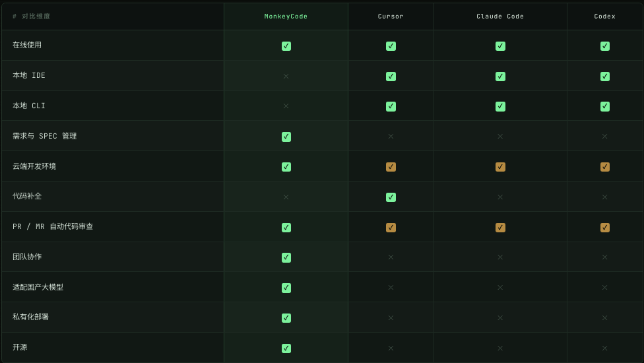Click MonkeyCode green check for 在线使用
Image resolution: width=644 pixels, height=363 pixels.
point(286,46)
